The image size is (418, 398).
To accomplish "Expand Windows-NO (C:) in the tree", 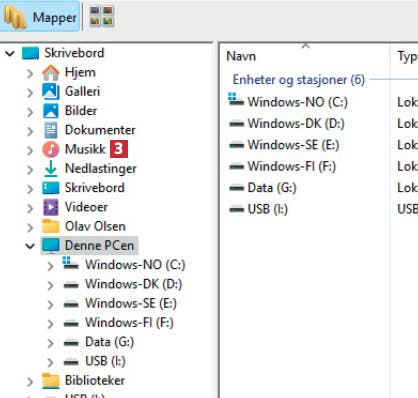I will click(x=50, y=266).
